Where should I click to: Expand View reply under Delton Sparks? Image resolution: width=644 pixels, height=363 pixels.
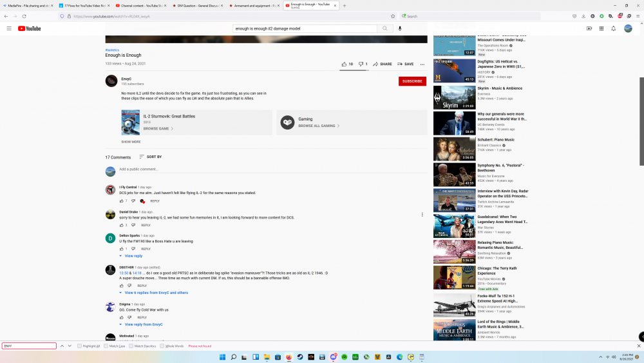pos(131,256)
